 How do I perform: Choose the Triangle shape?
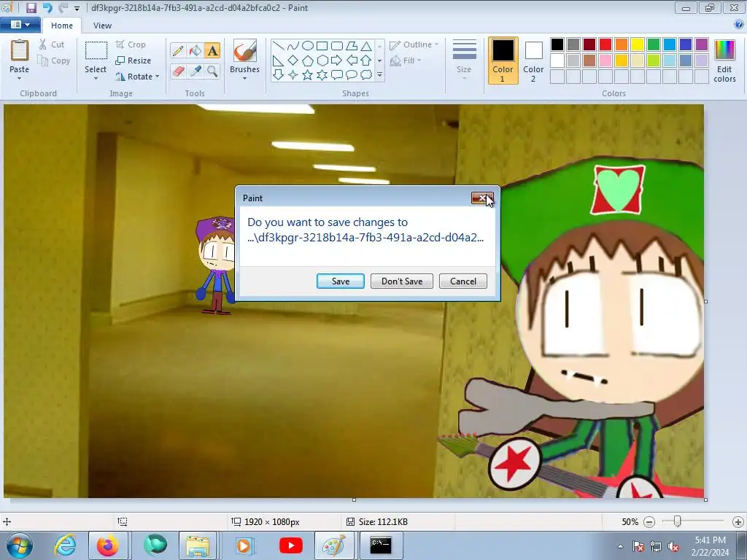pyautogui.click(x=366, y=46)
